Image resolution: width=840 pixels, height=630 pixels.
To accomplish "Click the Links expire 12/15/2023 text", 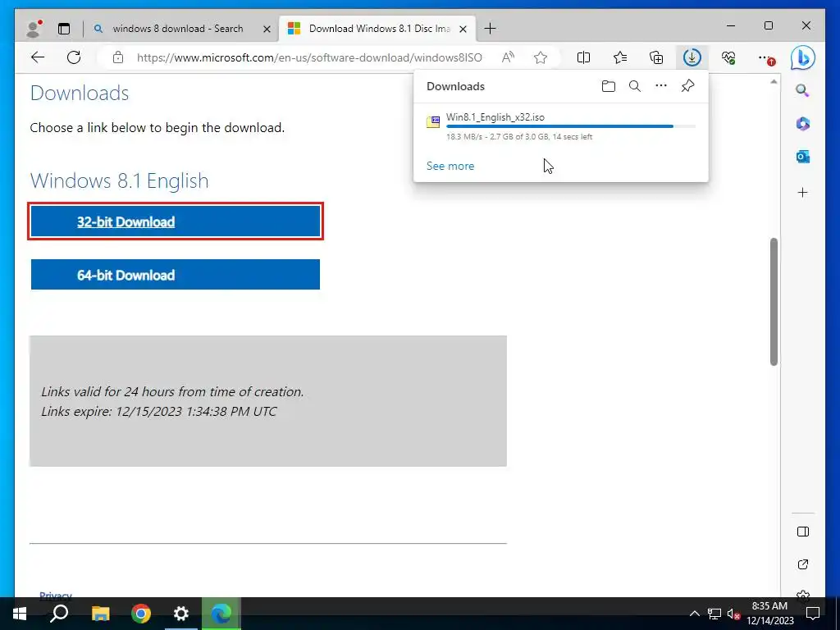I will pyautogui.click(x=159, y=412).
